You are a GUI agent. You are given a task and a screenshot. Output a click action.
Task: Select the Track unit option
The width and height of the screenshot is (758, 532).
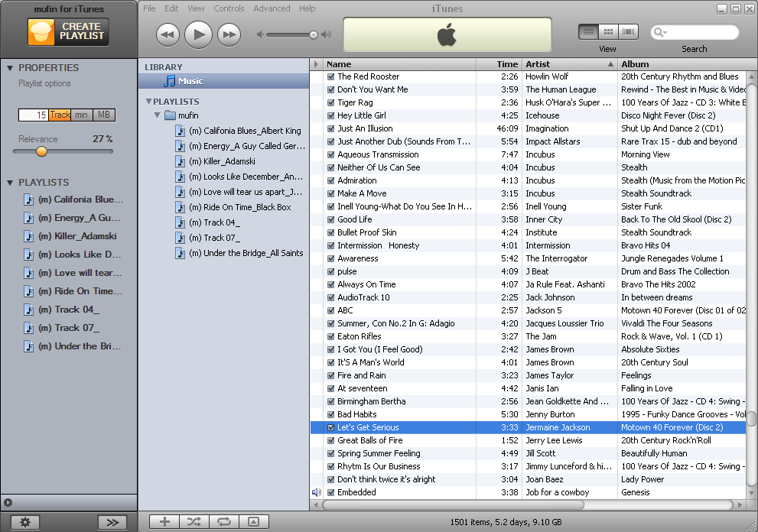click(60, 115)
